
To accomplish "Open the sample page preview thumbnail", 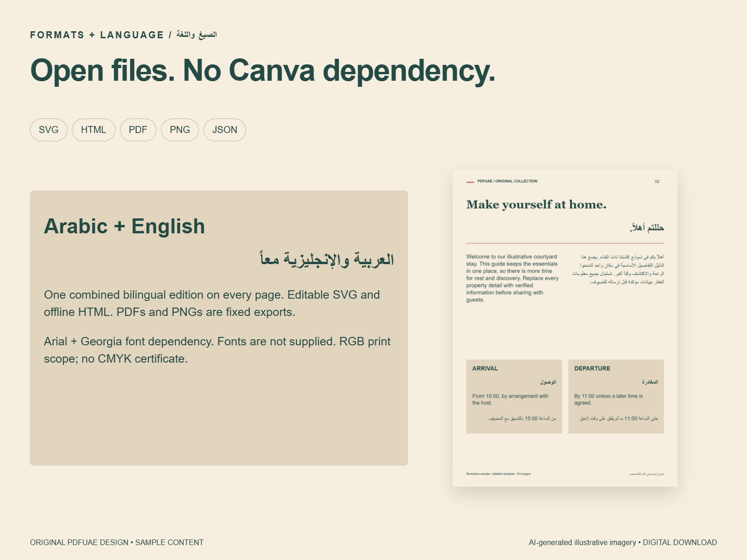I will click(x=565, y=328).
